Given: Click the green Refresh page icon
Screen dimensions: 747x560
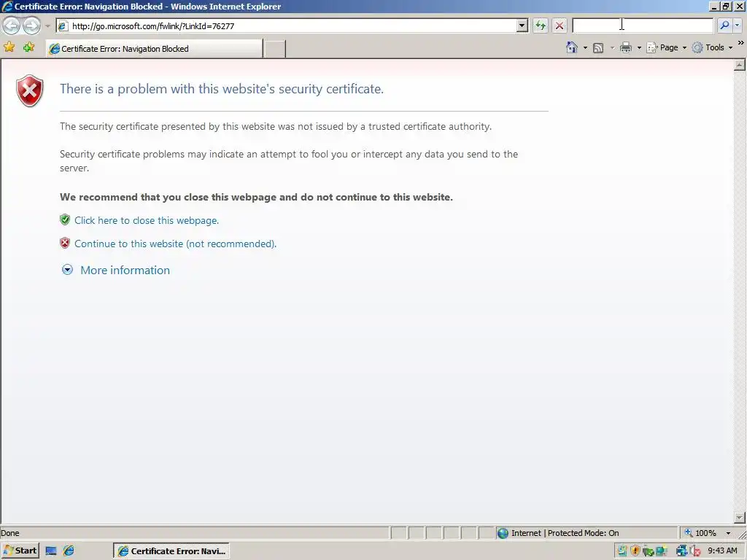Looking at the screenshot, I should point(541,26).
